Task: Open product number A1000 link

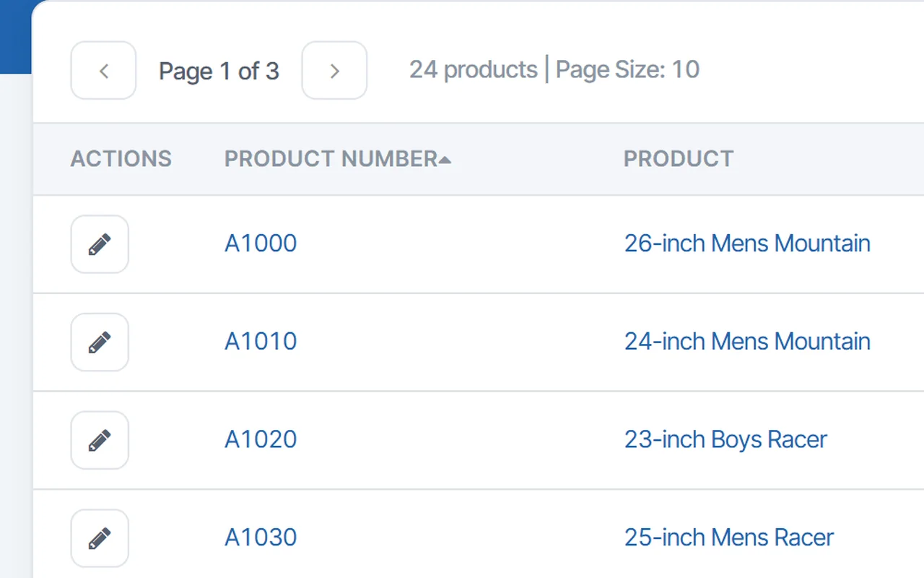Action: [261, 243]
